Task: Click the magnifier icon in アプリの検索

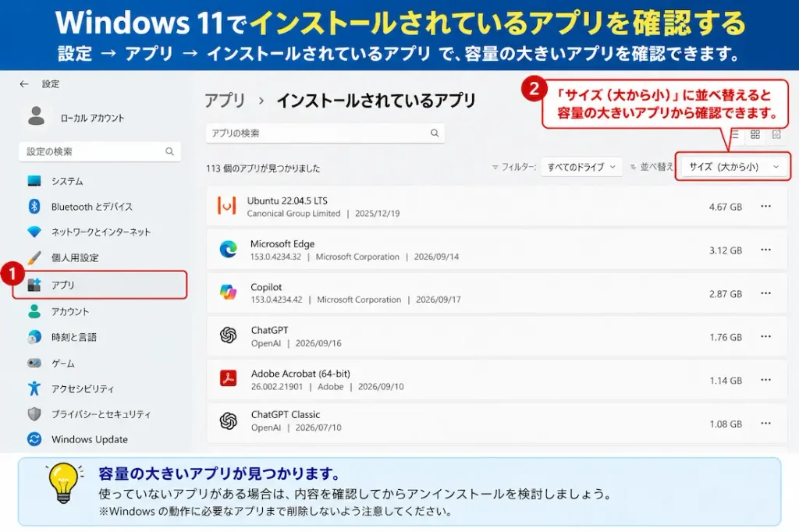Action: 435,133
